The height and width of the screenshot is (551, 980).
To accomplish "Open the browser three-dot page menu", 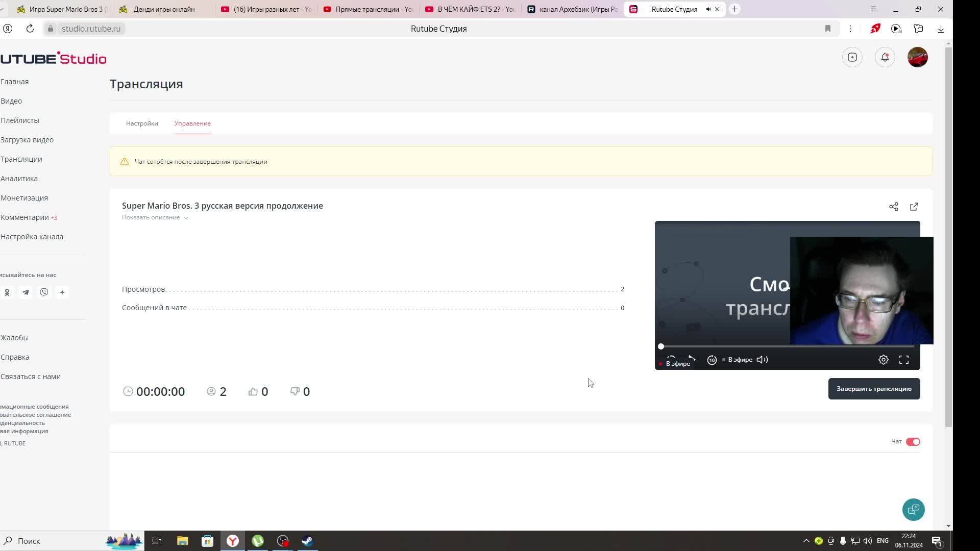I will click(x=850, y=29).
